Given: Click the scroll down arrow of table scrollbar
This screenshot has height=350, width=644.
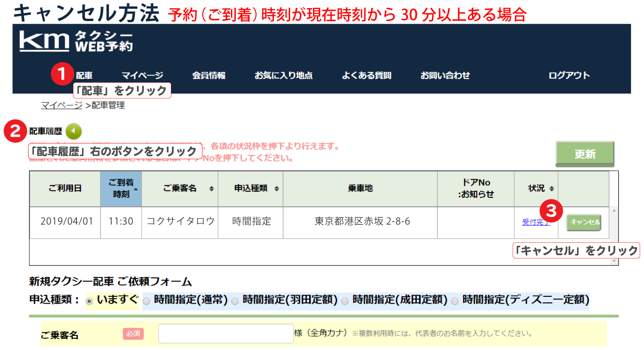Looking at the screenshot, I should [x=614, y=261].
